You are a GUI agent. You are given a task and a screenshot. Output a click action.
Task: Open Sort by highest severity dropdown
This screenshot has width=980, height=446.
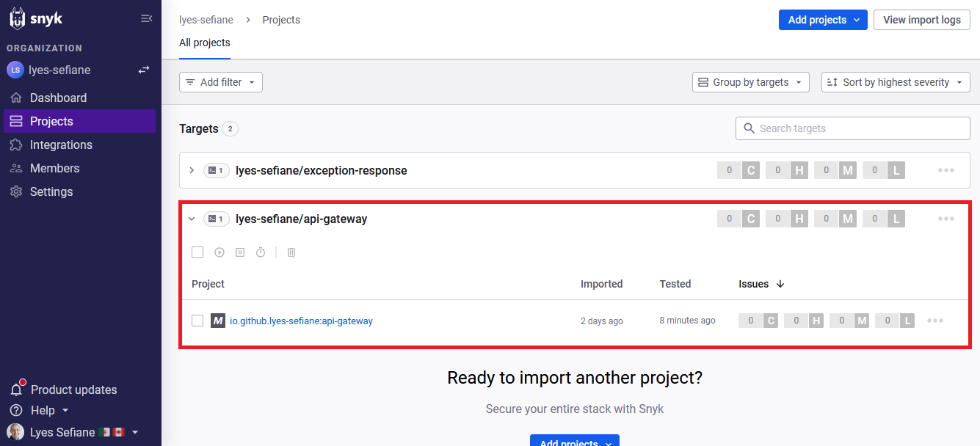[896, 82]
